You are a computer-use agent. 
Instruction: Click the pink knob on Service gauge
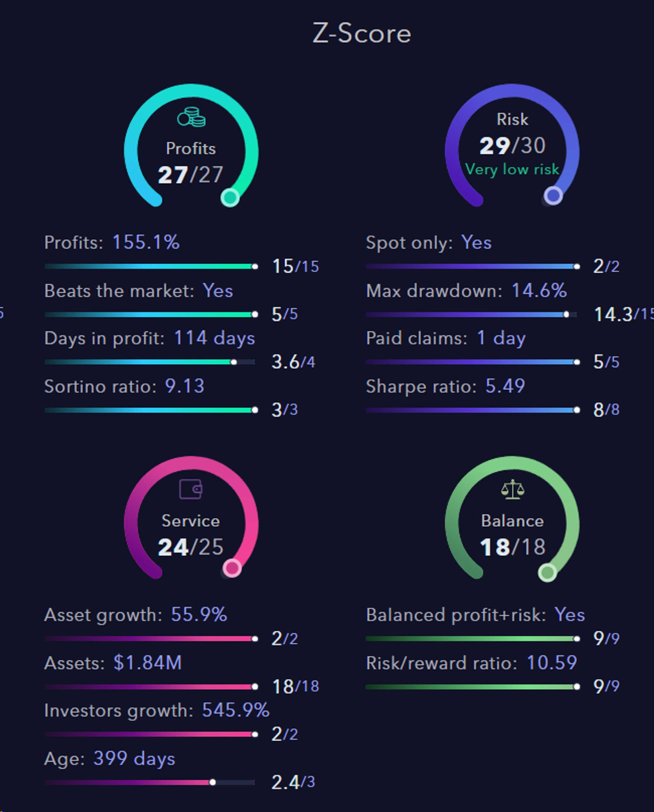pos(232,568)
